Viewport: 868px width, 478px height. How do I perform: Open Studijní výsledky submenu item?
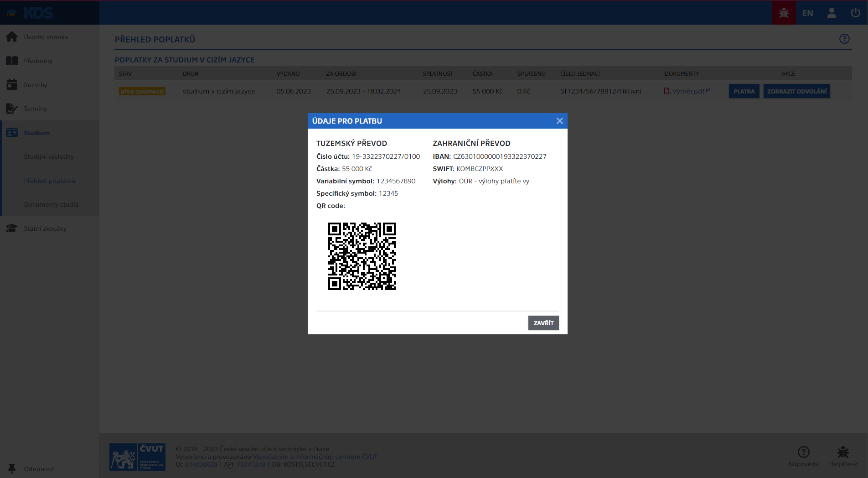tap(50, 156)
